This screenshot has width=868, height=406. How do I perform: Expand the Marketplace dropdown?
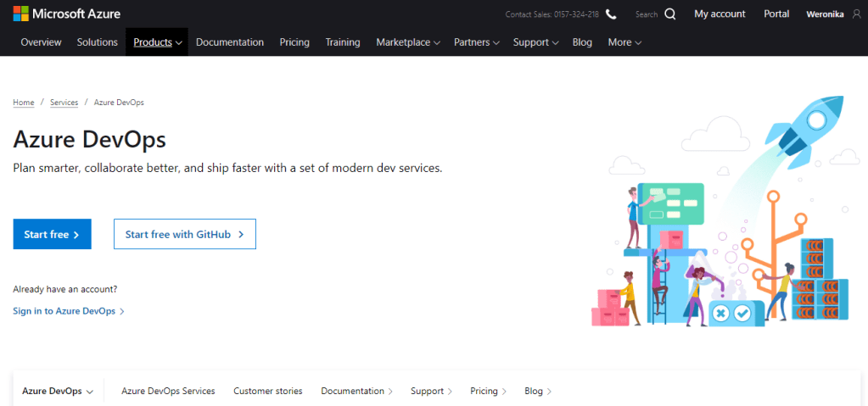coord(408,42)
